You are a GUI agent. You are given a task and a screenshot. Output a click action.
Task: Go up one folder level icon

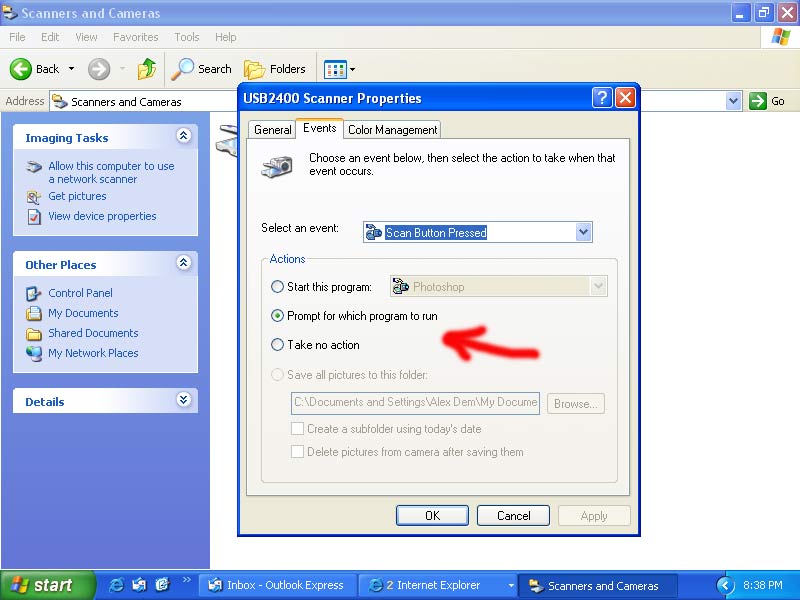[147, 69]
